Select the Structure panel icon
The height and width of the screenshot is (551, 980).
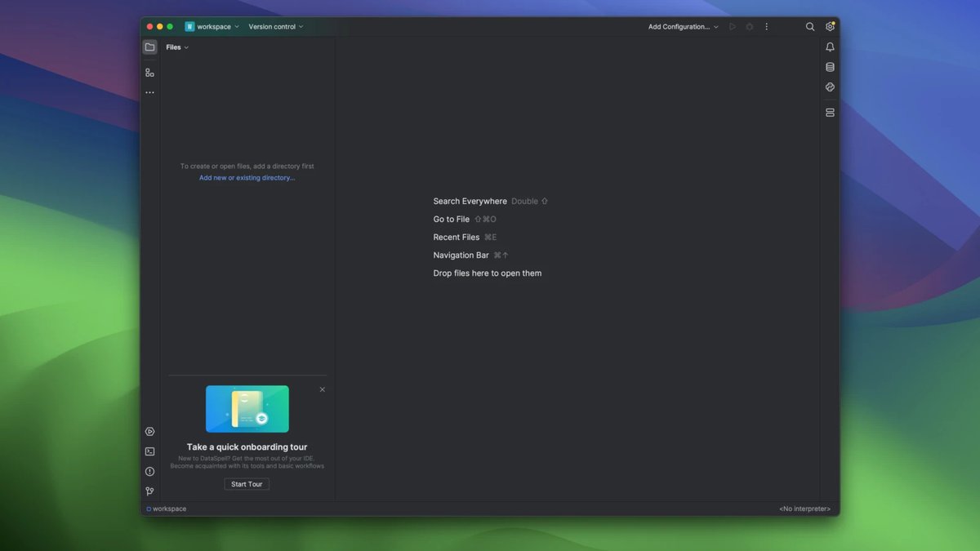[x=149, y=72]
